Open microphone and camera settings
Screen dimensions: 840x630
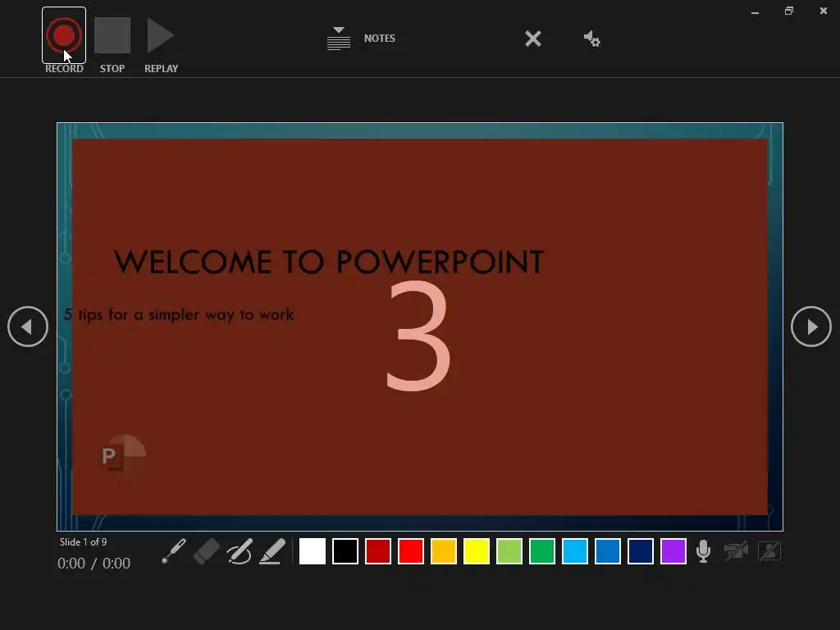coord(592,39)
